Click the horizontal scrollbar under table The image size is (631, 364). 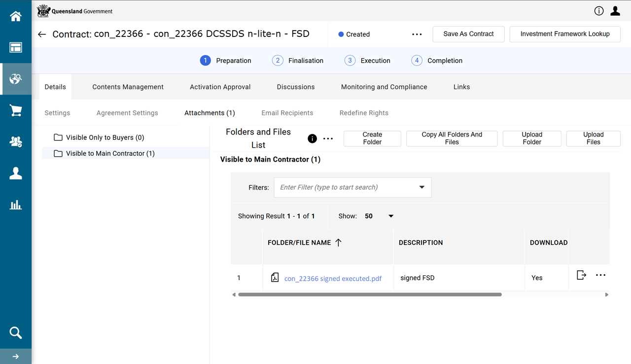(x=370, y=295)
